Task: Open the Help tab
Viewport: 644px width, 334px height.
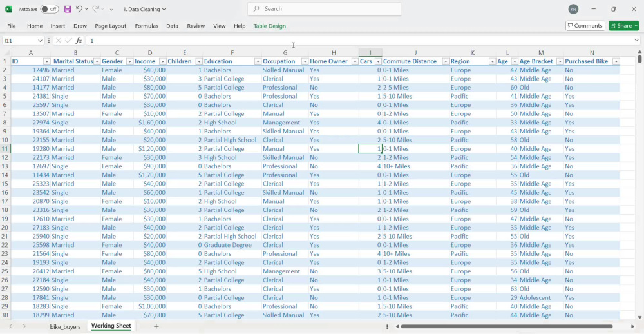Action: pos(240,26)
